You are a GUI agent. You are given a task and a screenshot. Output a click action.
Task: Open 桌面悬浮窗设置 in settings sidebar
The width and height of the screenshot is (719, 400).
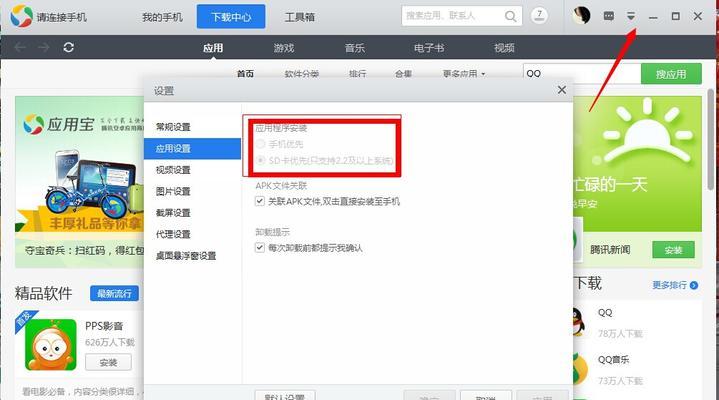click(x=192, y=256)
